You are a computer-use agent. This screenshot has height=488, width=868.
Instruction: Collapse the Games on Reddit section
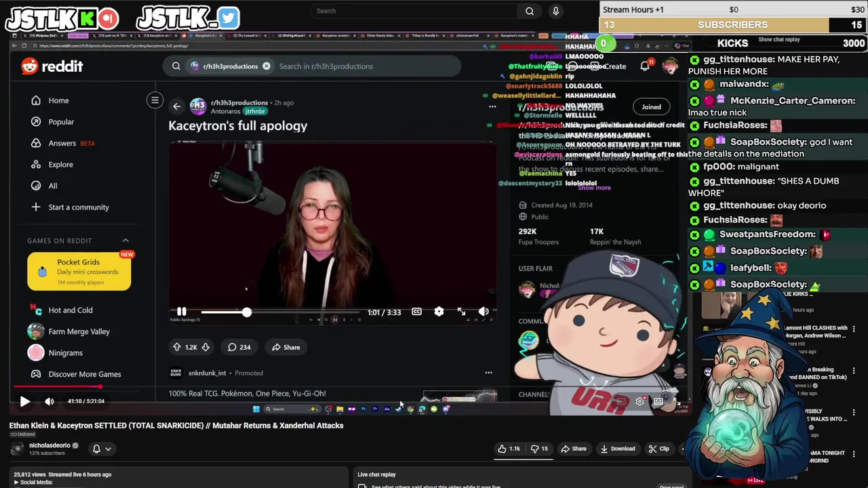125,241
